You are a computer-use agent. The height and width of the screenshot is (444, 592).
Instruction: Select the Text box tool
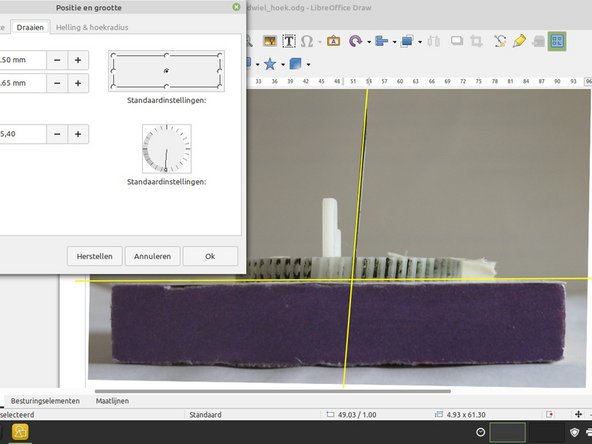(289, 41)
